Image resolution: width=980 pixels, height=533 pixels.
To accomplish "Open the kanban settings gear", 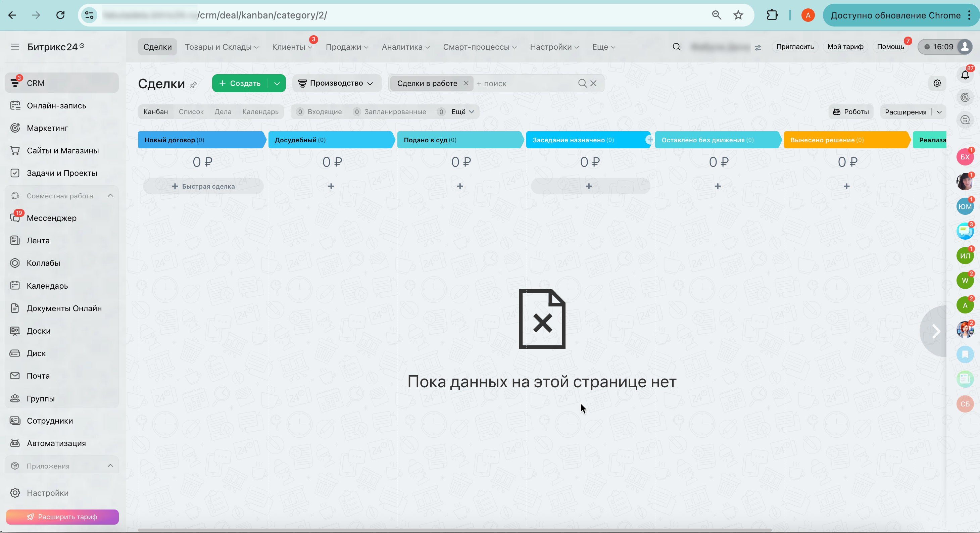I will coord(937,83).
